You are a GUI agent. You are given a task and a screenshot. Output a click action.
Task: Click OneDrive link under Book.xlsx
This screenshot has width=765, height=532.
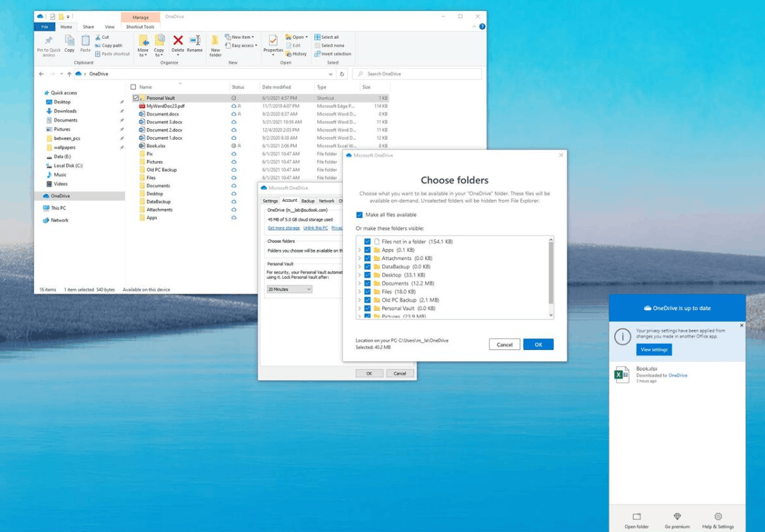tap(678, 376)
